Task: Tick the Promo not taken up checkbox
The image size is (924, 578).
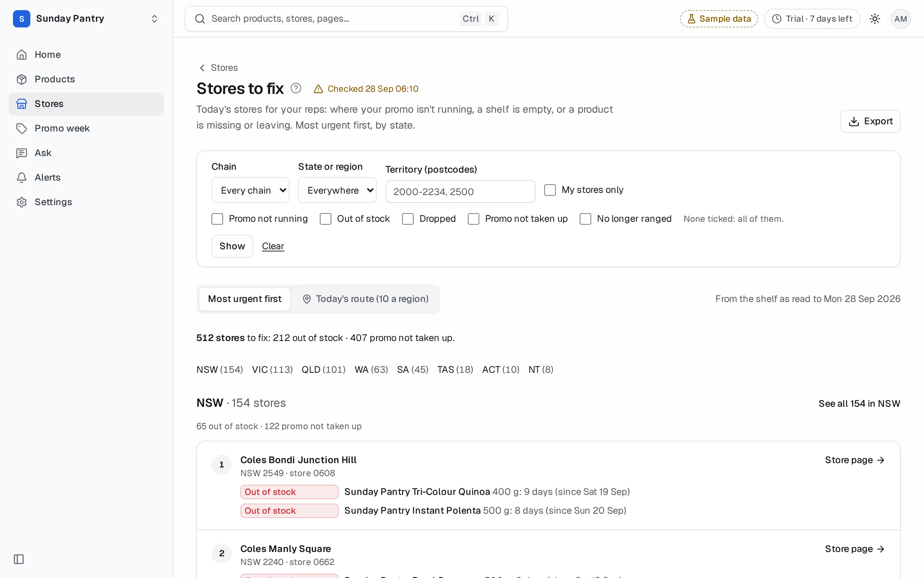Action: [474, 219]
